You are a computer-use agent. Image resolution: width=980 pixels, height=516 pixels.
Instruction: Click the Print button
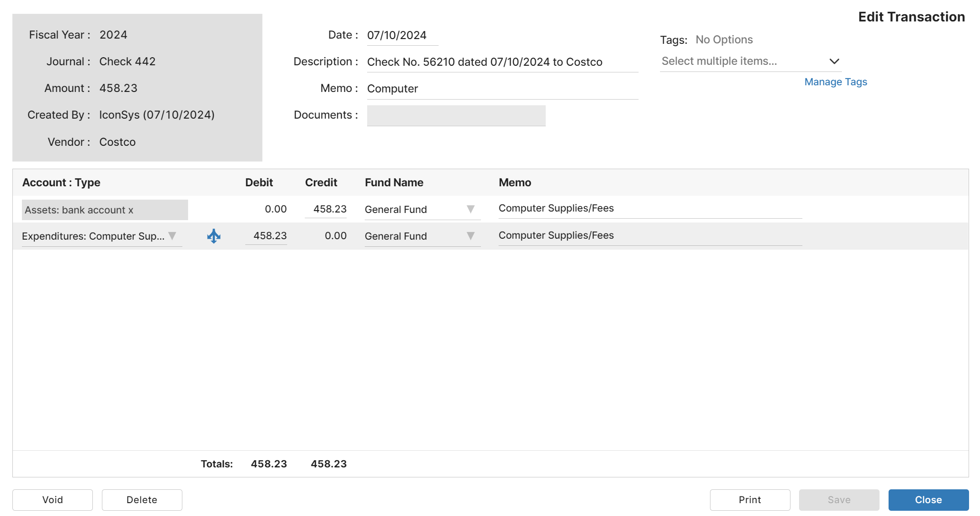(x=750, y=500)
